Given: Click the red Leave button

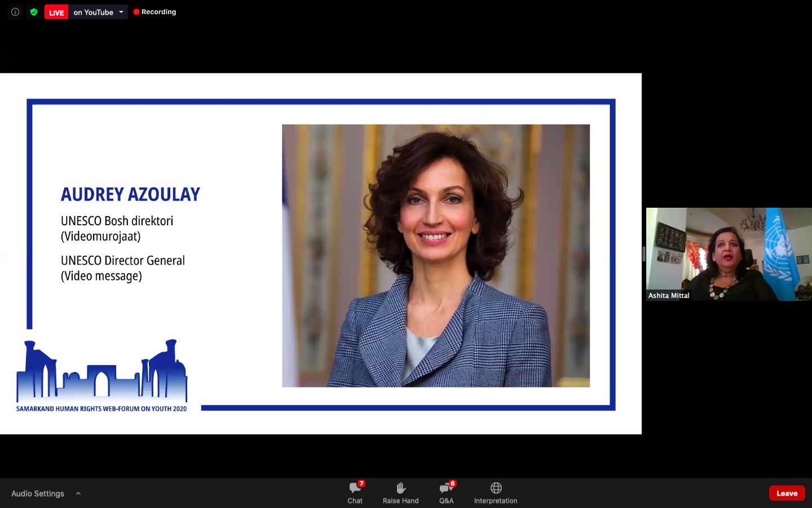Looking at the screenshot, I should click(787, 493).
